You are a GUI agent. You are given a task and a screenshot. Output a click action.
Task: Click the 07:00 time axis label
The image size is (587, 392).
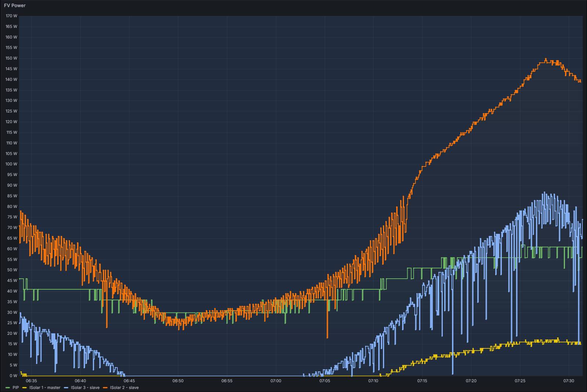tap(276, 381)
